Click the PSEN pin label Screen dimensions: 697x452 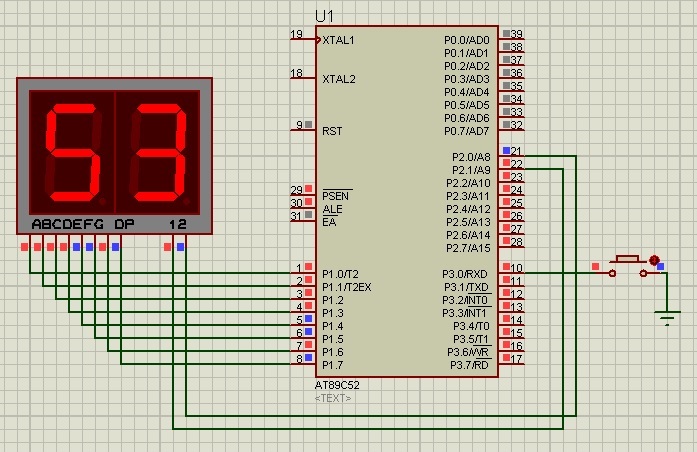click(336, 196)
